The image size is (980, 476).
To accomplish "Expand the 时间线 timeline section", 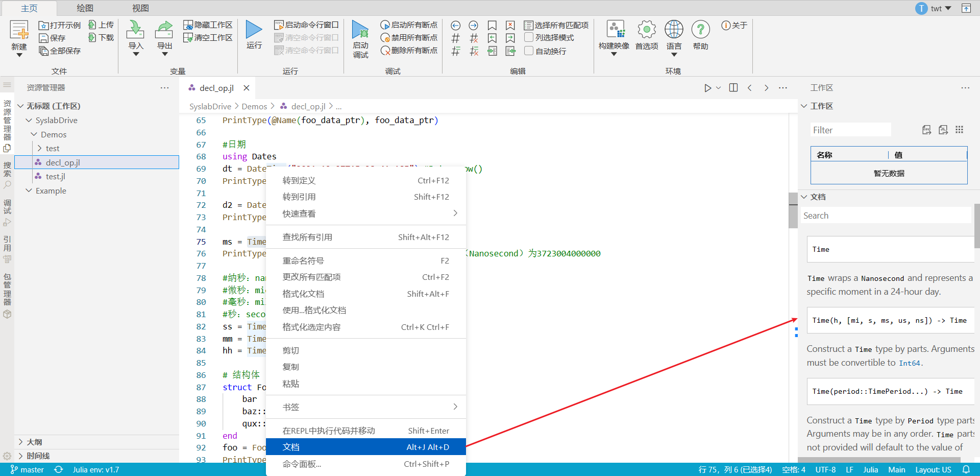I will pyautogui.click(x=20, y=456).
